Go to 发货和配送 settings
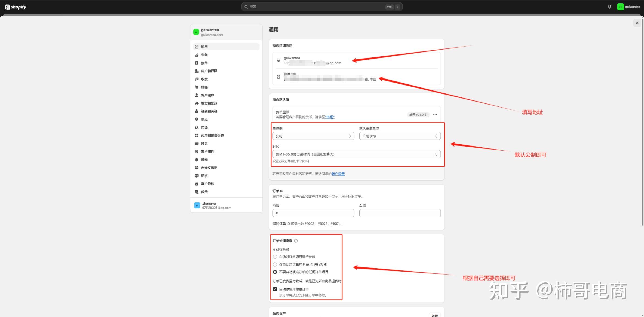Viewport: 644px width, 317px height. coord(226,103)
